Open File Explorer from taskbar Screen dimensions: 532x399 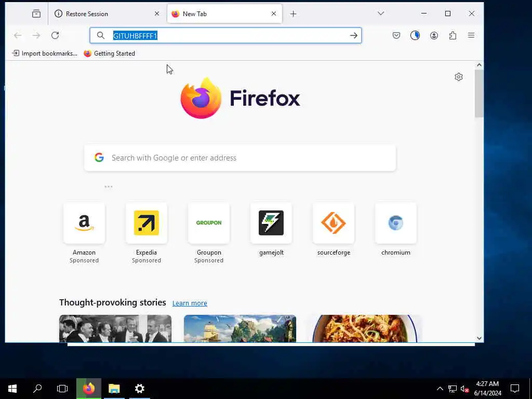point(114,389)
